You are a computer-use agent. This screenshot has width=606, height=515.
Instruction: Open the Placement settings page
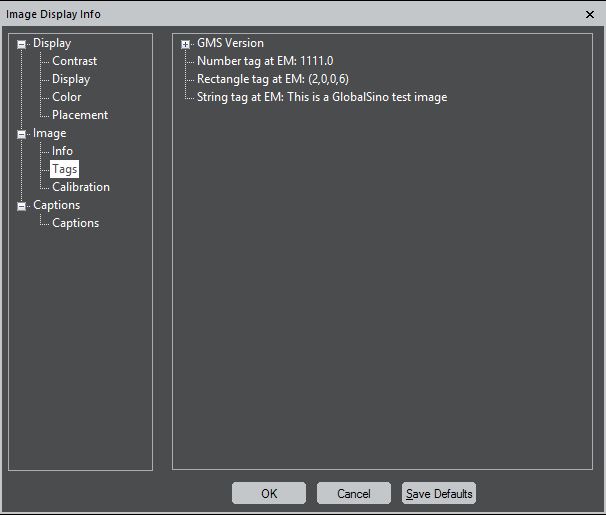click(x=80, y=115)
